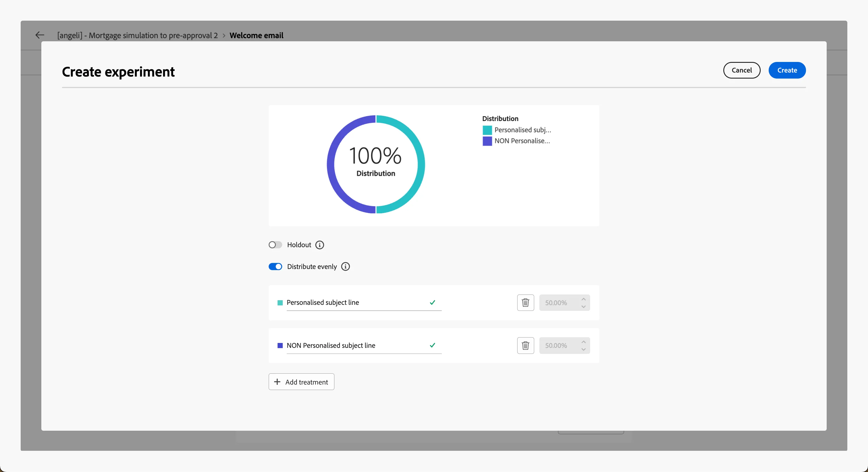Delete the Personalised subject line treatment
This screenshot has height=472, width=868.
click(525, 302)
